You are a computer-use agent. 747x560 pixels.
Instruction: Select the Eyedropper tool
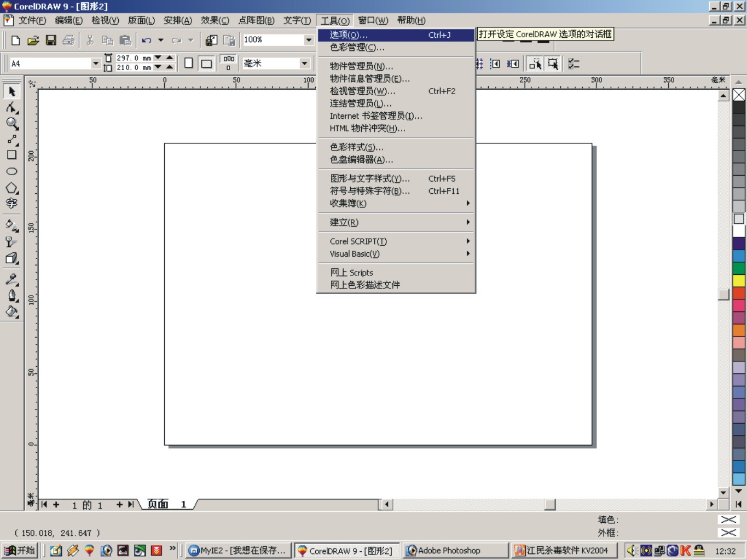pos(11,279)
